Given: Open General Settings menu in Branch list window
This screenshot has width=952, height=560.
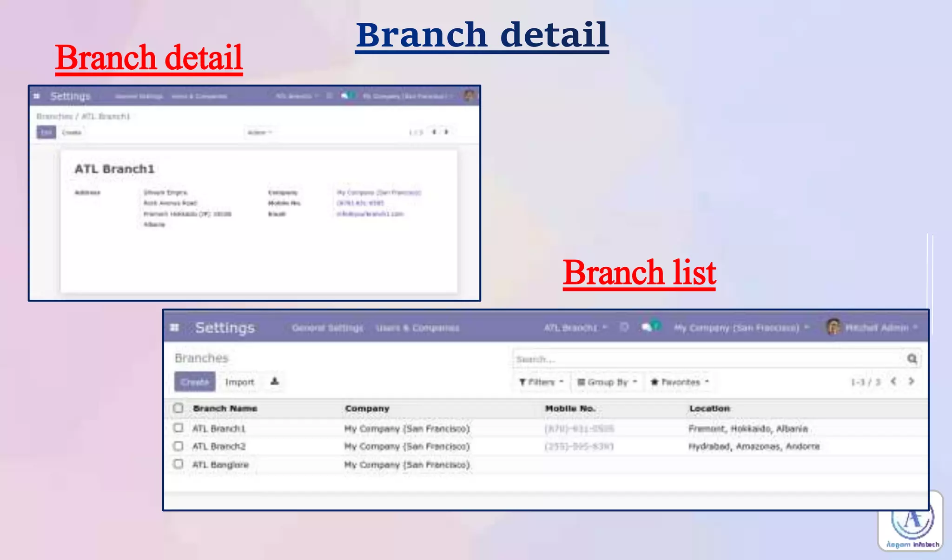Looking at the screenshot, I should point(328,328).
